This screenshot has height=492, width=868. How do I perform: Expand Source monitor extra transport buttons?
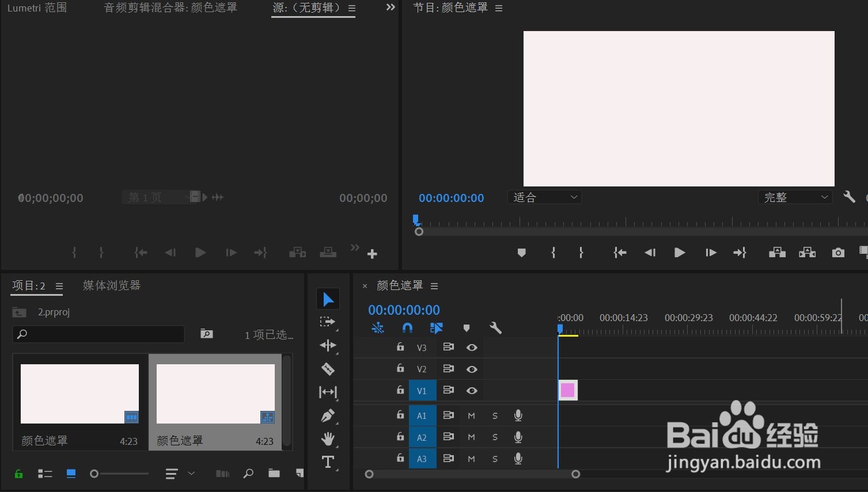(355, 247)
